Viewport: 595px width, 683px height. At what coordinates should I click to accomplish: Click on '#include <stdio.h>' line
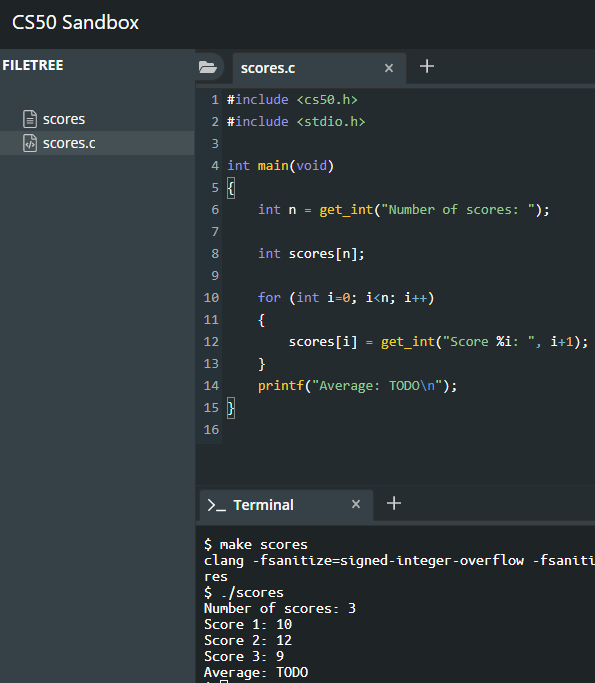pyautogui.click(x=296, y=122)
